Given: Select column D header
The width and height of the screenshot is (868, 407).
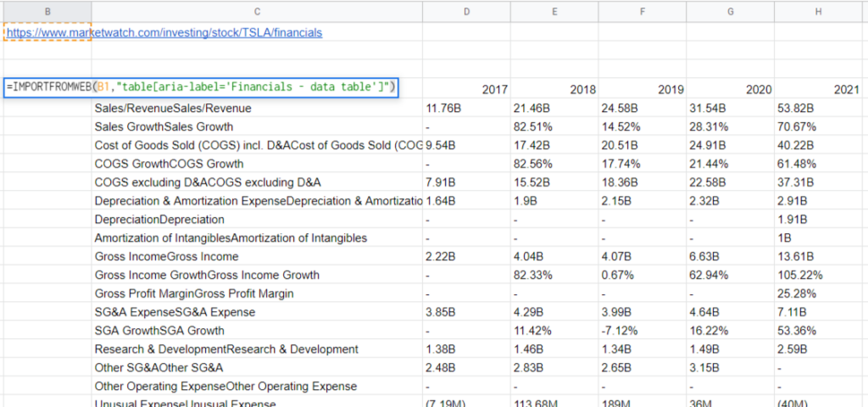Looking at the screenshot, I should (x=466, y=10).
